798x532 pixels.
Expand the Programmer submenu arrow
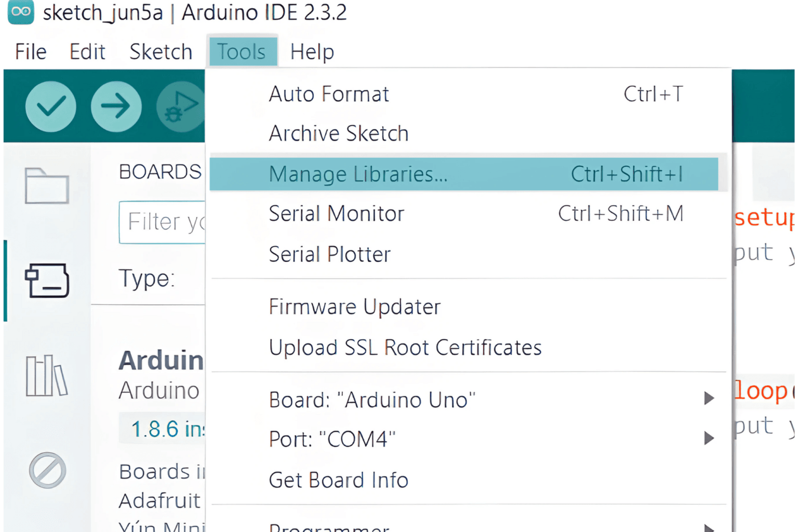coord(709,527)
